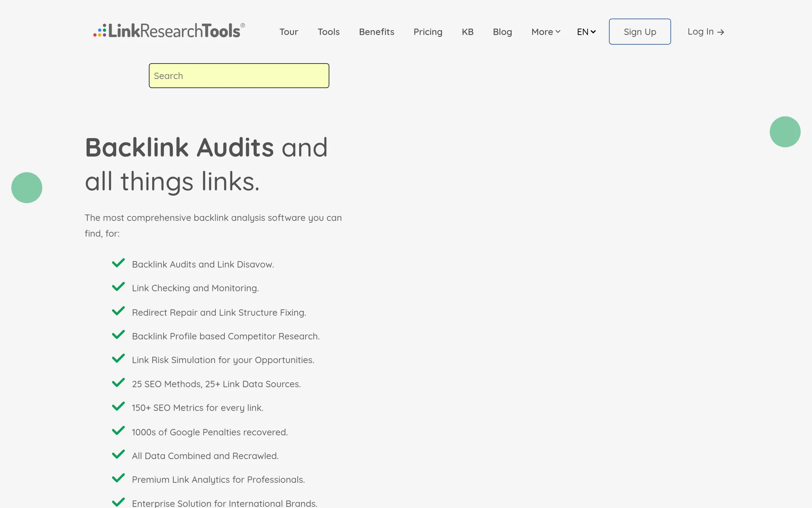Select the text "25 SEO Methods, 25+ Link Data Sources."
Viewport: 812px width, 508px height.
coord(217,384)
